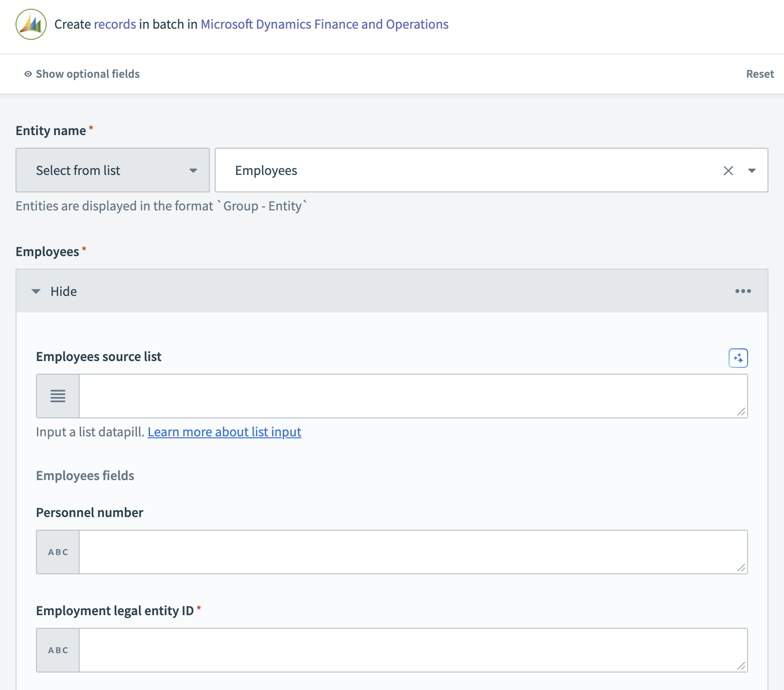Click the Personnel number input field
Screen dimensions: 784x690
[413, 552]
